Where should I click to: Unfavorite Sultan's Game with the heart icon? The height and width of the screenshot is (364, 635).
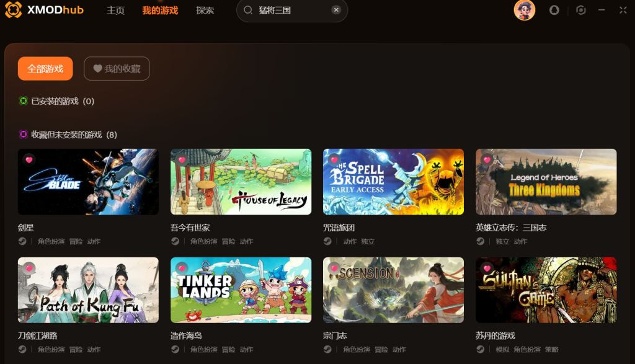pyautogui.click(x=487, y=268)
